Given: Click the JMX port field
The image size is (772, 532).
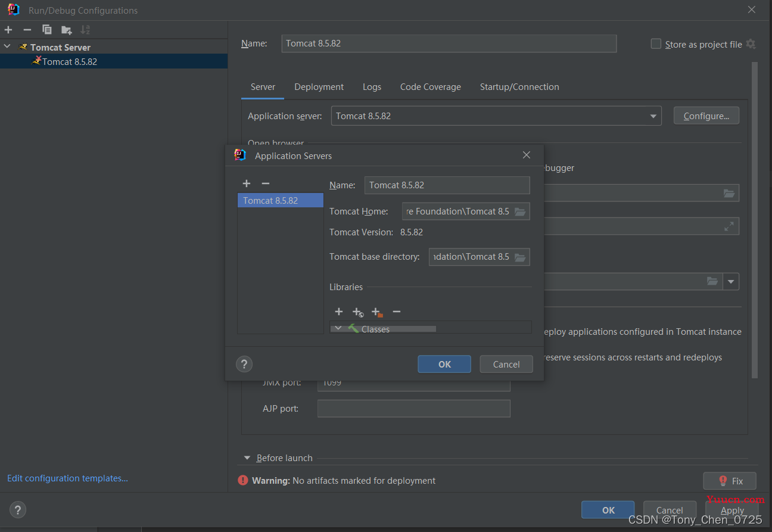Looking at the screenshot, I should (x=414, y=385).
